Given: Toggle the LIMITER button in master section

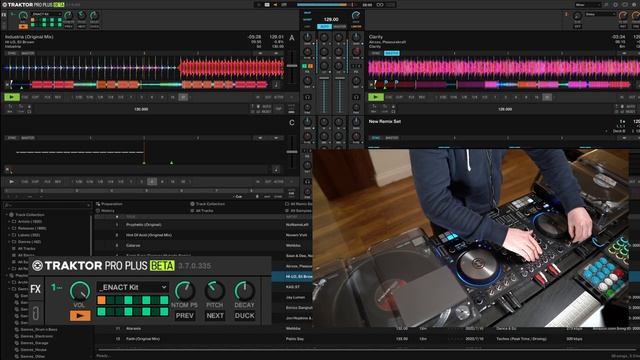Looking at the screenshot, I should [356, 27].
